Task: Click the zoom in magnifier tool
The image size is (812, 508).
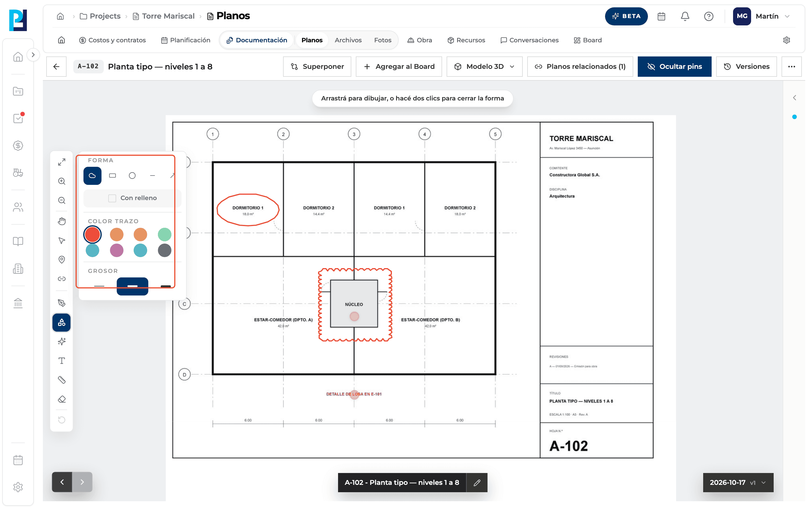Action: pos(62,181)
